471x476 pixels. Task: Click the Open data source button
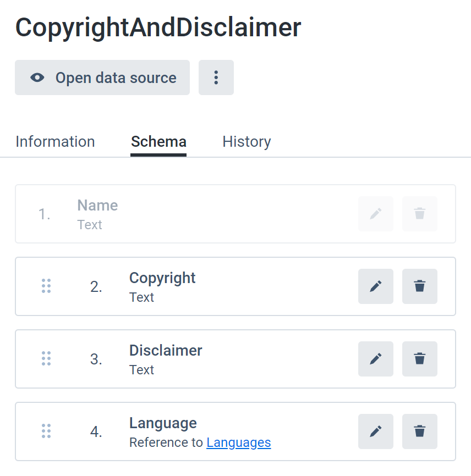pyautogui.click(x=102, y=78)
